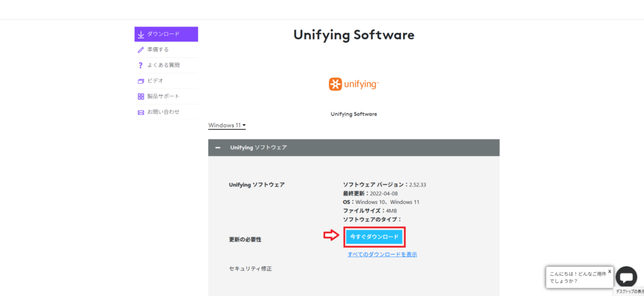Collapse the Unifying ソフトウェア section header

pyautogui.click(x=353, y=147)
